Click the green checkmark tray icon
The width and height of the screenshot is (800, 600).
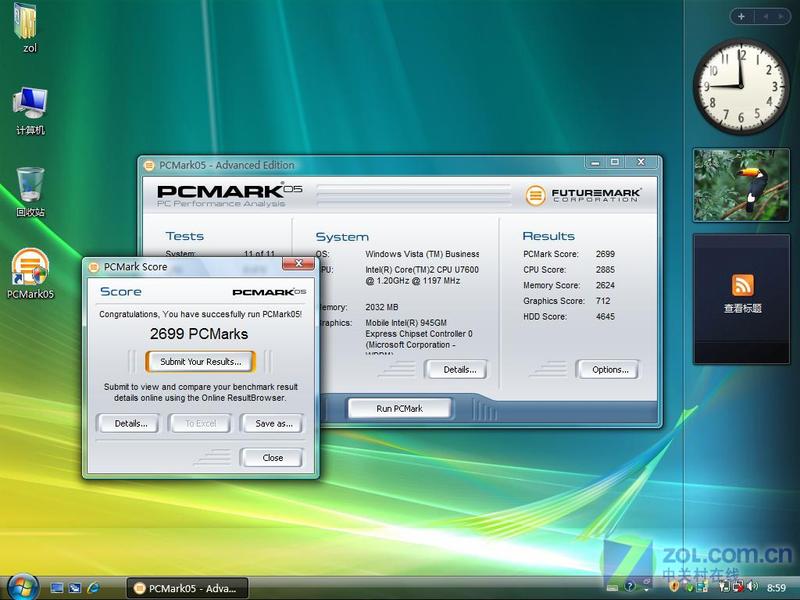(690, 588)
